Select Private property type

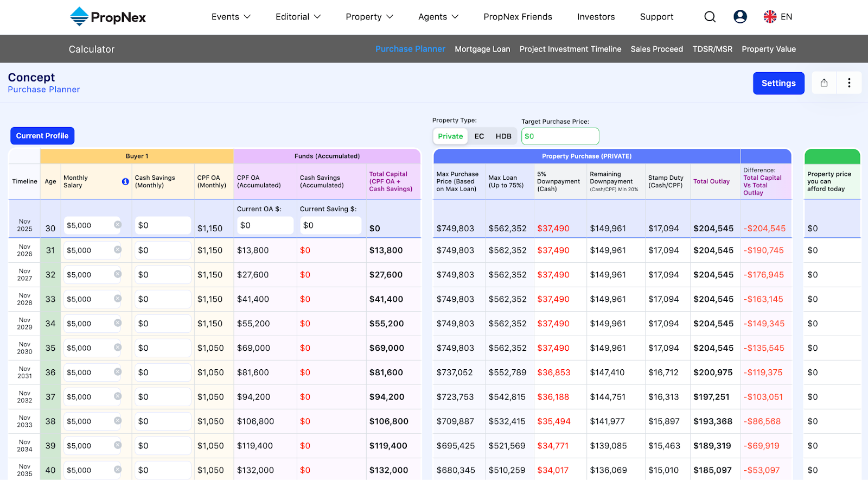(x=450, y=136)
